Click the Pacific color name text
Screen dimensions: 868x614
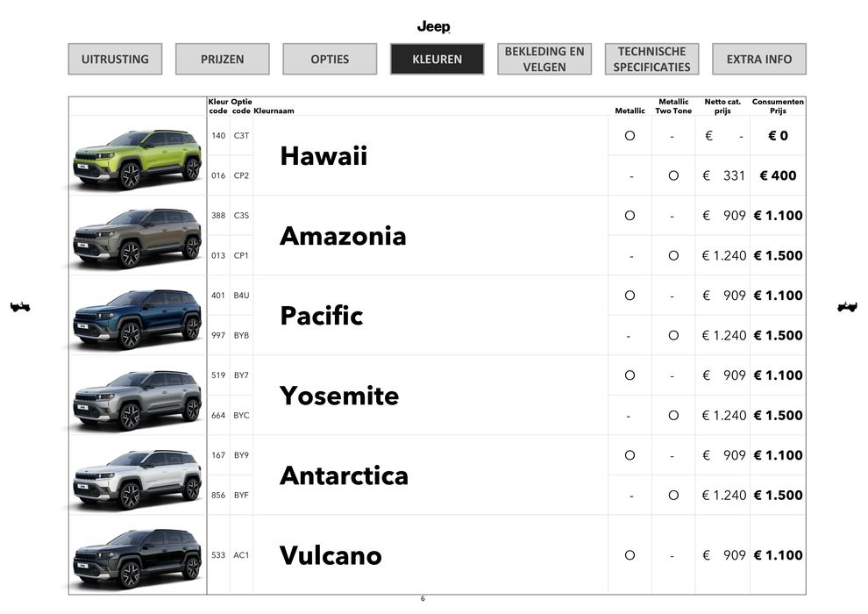(x=321, y=316)
